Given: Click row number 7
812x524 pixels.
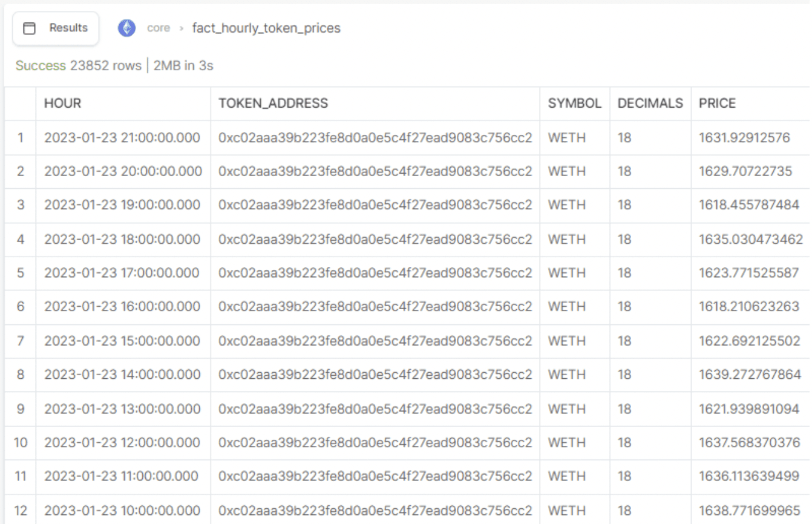Looking at the screenshot, I should pyautogui.click(x=19, y=341).
